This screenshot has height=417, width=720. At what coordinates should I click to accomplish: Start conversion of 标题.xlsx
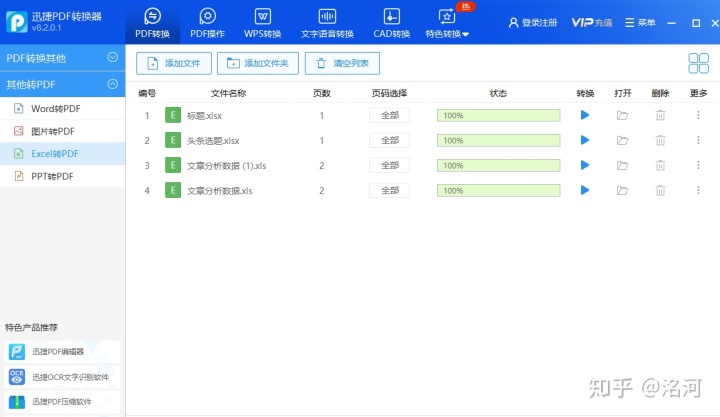pos(585,115)
